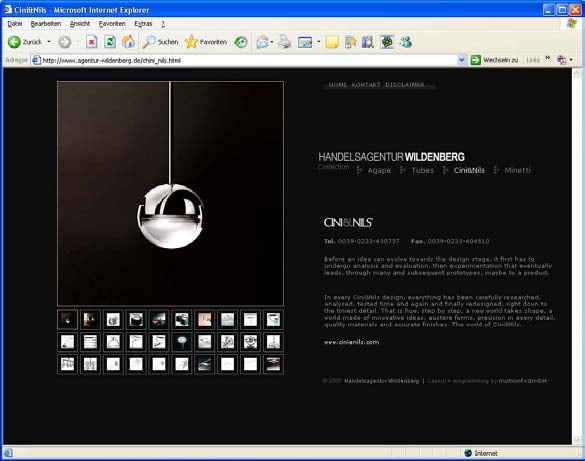585x461 pixels.
Task: Click the Research toolbar icon next to Discuss
Action: [368, 42]
